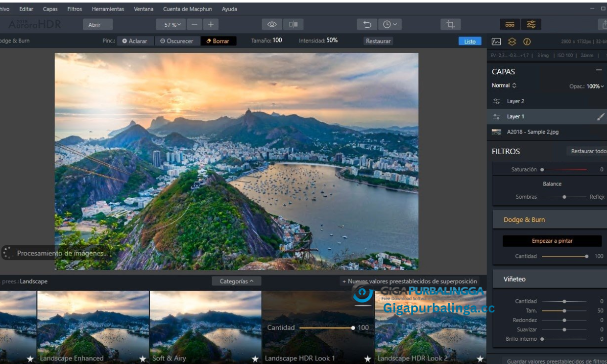Click the zoom out minus button
The image size is (607, 364).
tap(194, 24)
